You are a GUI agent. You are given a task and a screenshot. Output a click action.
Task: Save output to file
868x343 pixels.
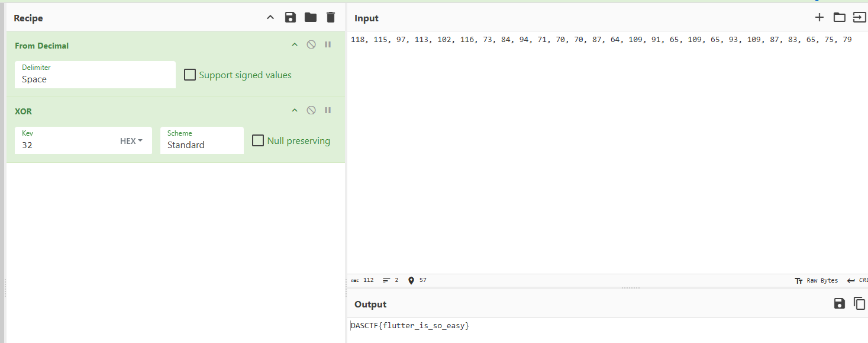839,304
